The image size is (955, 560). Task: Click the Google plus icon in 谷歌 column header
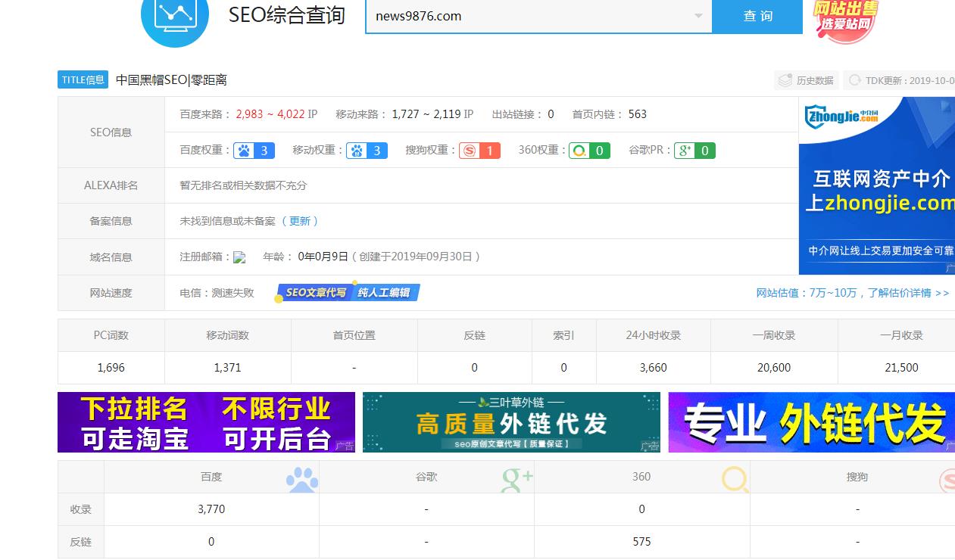pyautogui.click(x=517, y=479)
